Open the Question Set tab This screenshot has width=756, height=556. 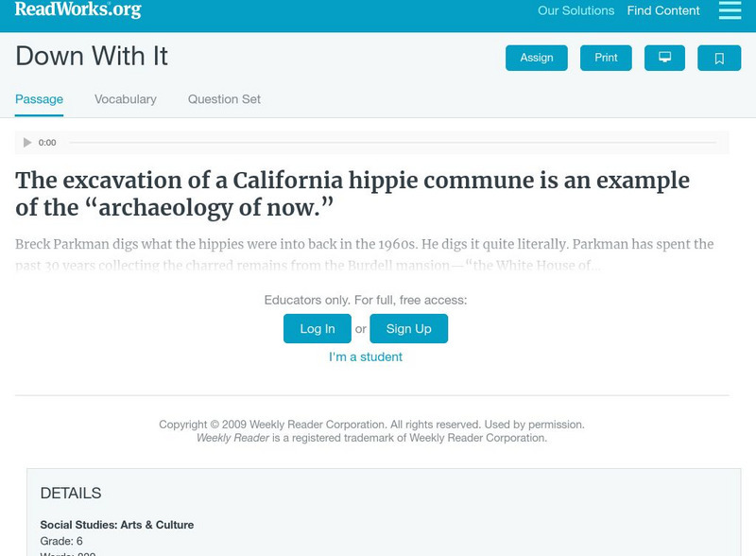[224, 99]
